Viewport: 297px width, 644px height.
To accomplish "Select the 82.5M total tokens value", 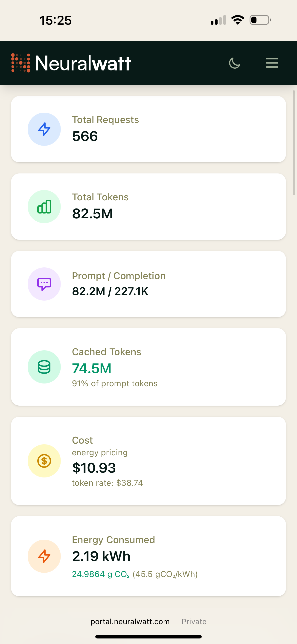I will [x=92, y=214].
